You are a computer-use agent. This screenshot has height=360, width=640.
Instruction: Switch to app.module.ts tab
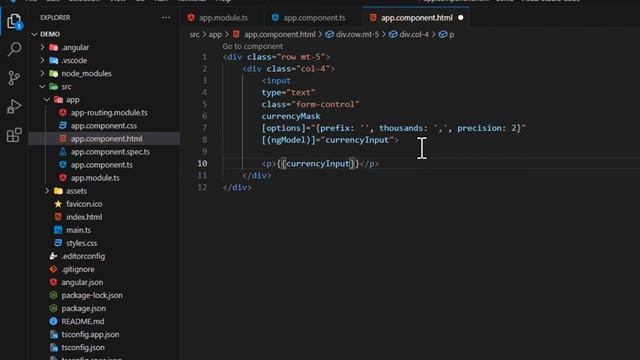[223, 18]
